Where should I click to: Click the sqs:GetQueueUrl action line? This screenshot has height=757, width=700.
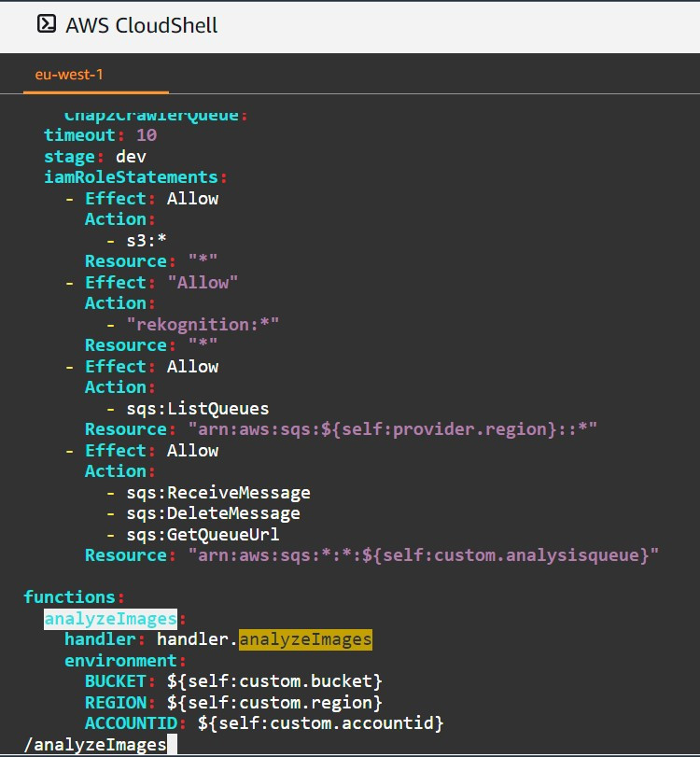point(203,535)
